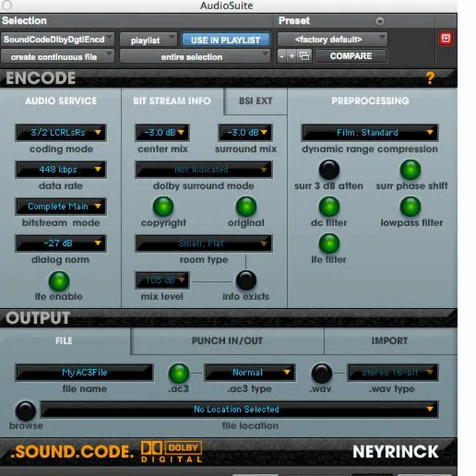Click the copy settings icon
This screenshot has height=476, width=476.
[304, 56]
